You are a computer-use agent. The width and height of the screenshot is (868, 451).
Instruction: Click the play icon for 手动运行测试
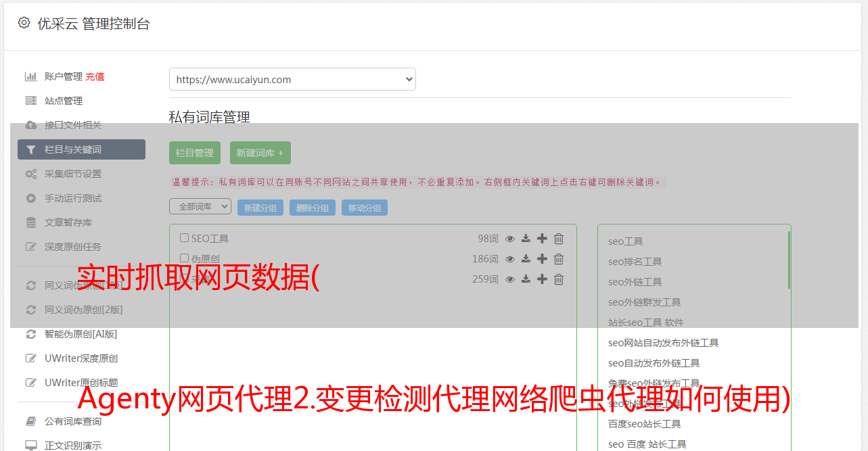[30, 198]
